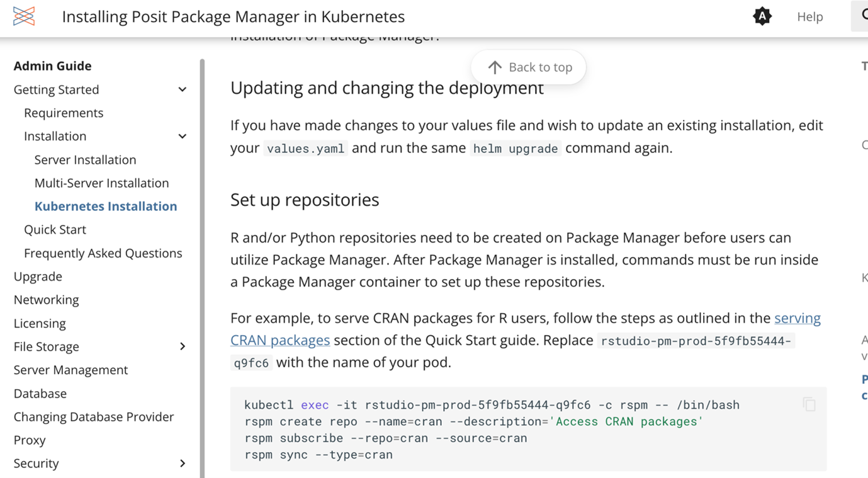The image size is (868, 478).
Task: Open search from the top-right search box
Action: pyautogui.click(x=861, y=16)
